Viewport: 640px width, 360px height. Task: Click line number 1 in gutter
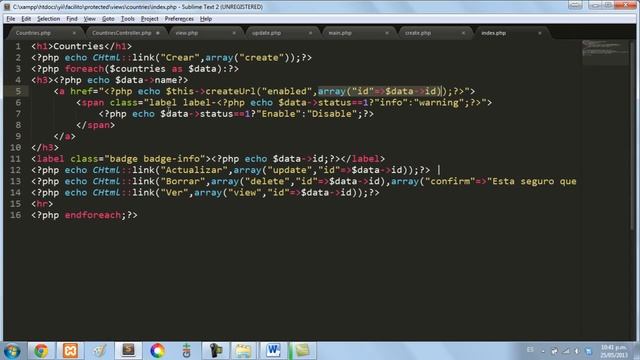(18, 47)
